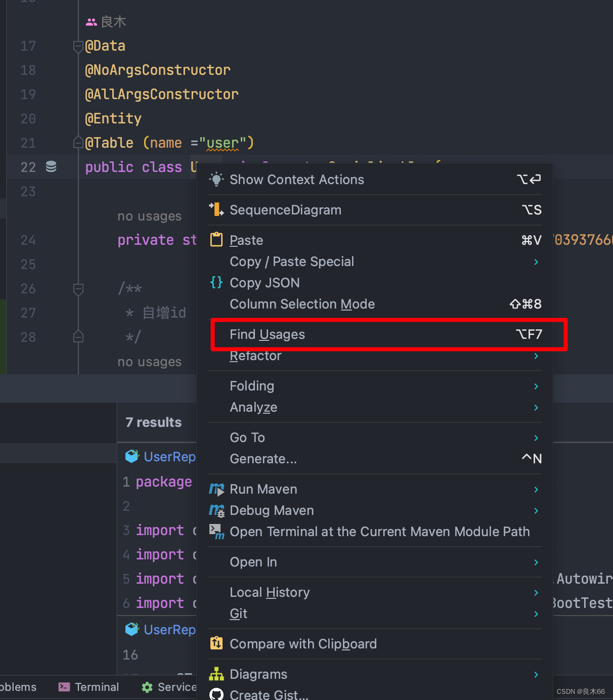613x700 pixels.
Task: Click the Run Maven icon
Action: click(x=216, y=489)
